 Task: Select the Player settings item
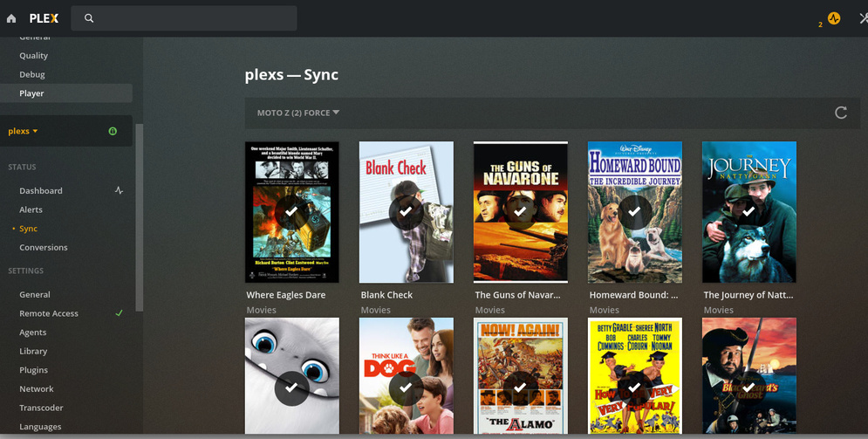(66, 93)
